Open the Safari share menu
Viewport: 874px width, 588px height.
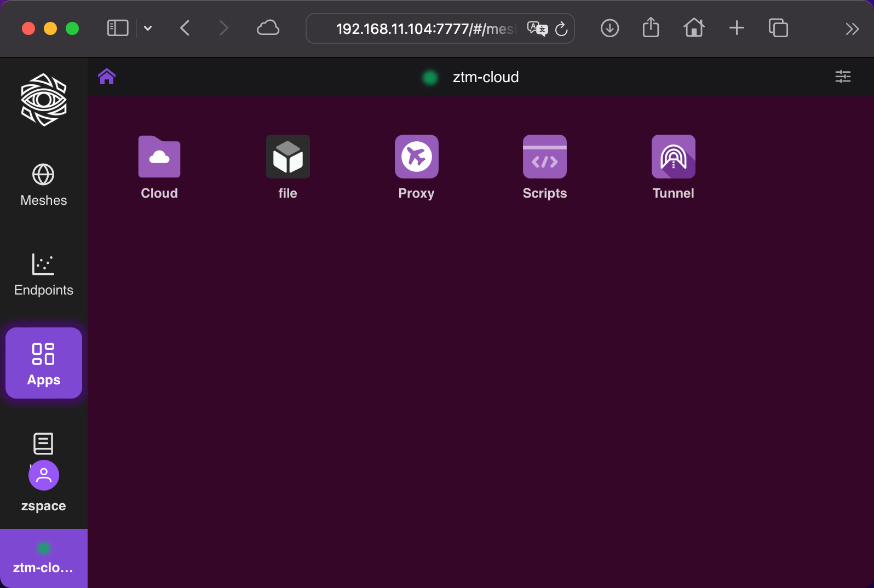651,28
